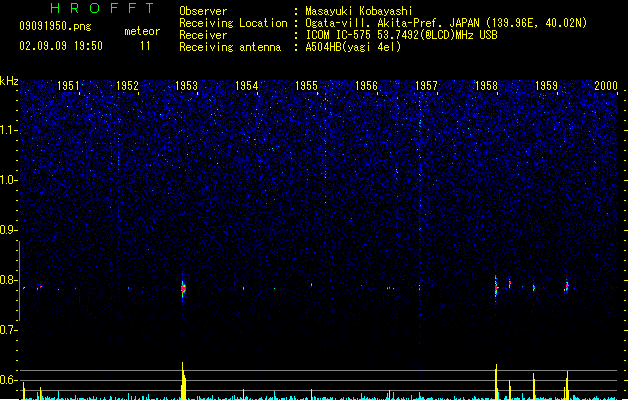The image size is (629, 400).
Task: Click the 1953 time axis marker
Action: [x=187, y=86]
